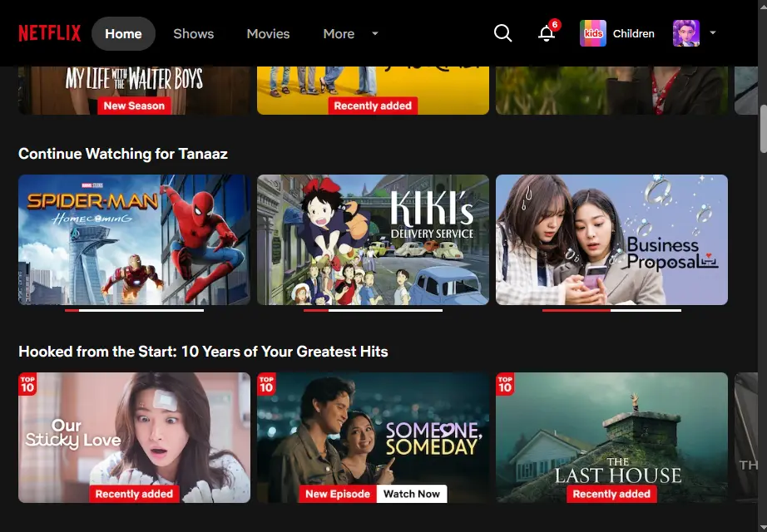Click Top 10 badge on Our Sticky Love
Screen dimensions: 767x532
click(x=27, y=384)
